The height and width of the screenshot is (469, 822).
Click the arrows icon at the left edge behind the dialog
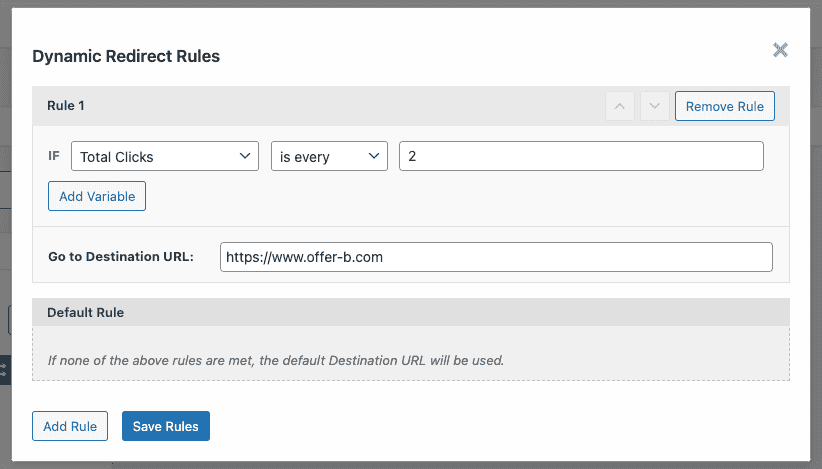4,370
